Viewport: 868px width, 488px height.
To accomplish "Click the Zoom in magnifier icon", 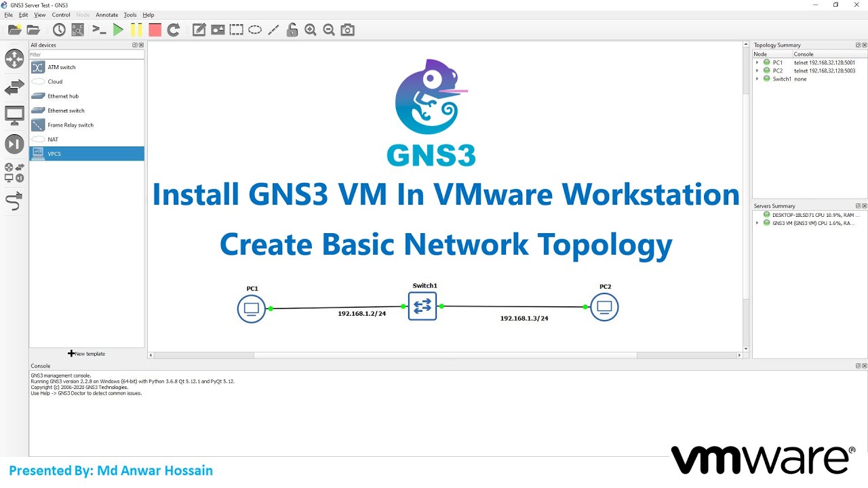I will coord(311,30).
